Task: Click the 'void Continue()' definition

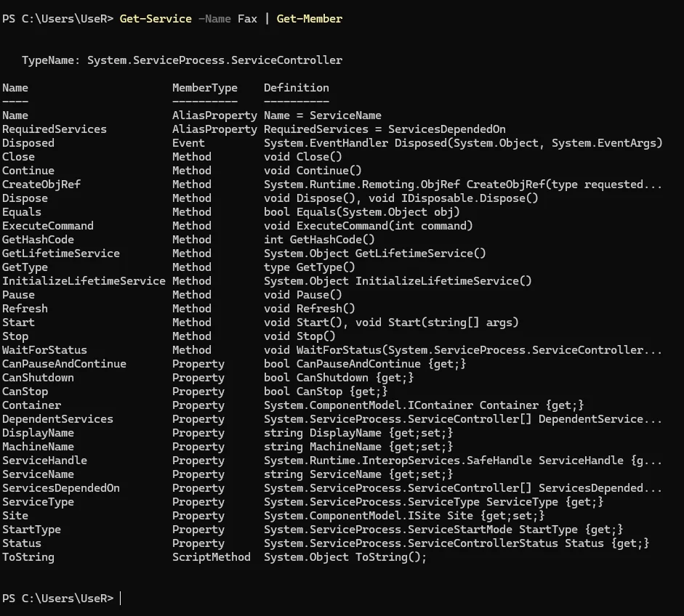Action: (x=313, y=171)
